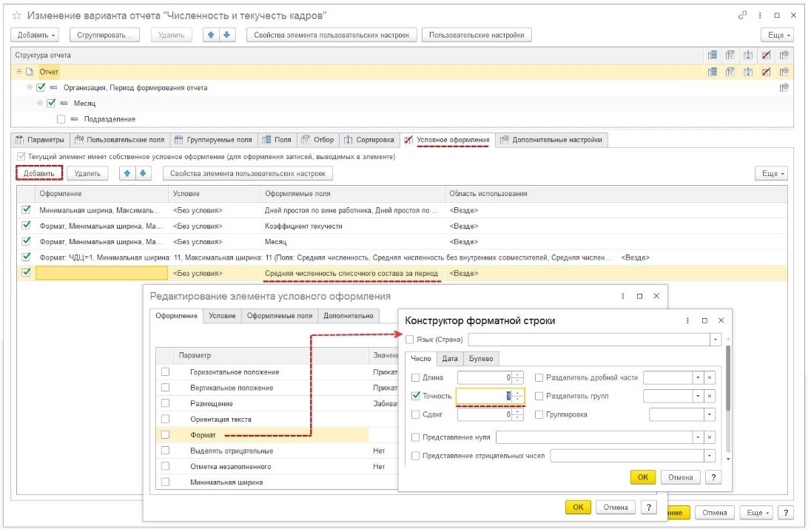The image size is (811, 532).
Task: Uncheck the Точность checkbox
Action: click(x=415, y=396)
